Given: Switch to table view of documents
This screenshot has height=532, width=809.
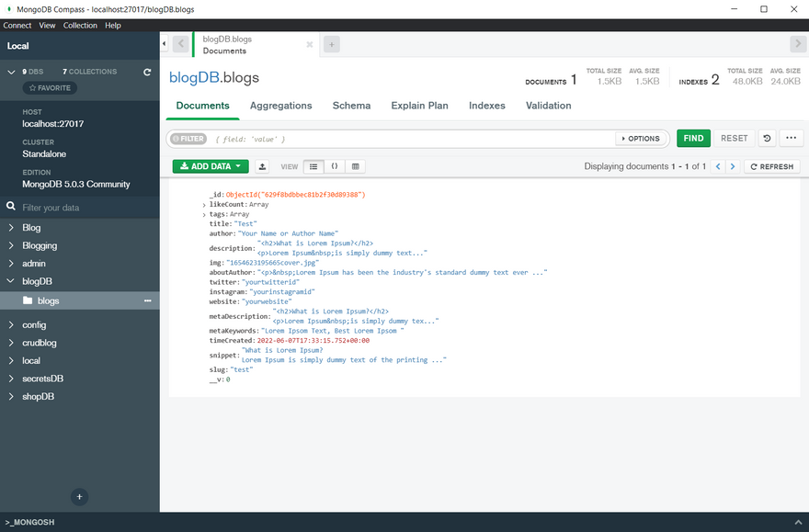Looking at the screenshot, I should (x=356, y=166).
